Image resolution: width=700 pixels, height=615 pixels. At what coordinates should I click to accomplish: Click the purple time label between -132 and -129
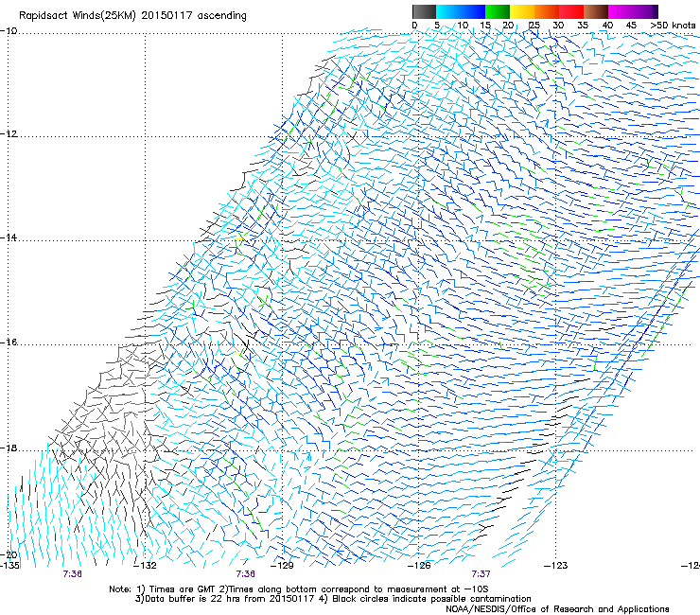click(246, 574)
